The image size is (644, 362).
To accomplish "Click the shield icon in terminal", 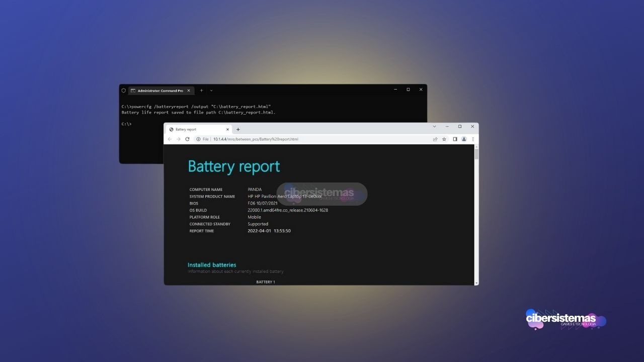I will click(124, 90).
